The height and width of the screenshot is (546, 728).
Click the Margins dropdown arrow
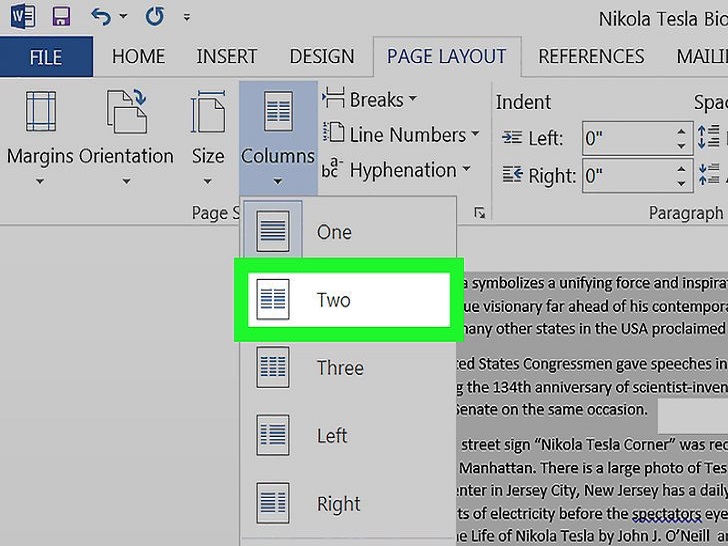pos(40,181)
